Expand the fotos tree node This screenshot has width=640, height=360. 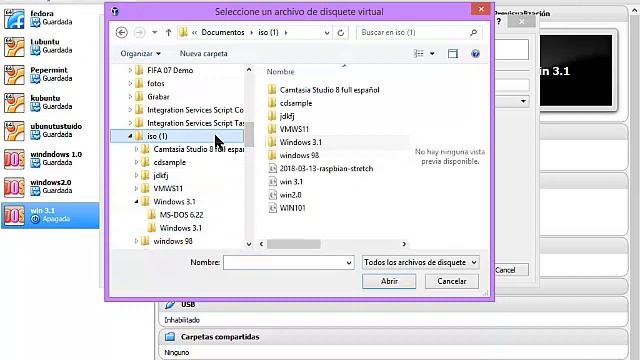[130, 84]
